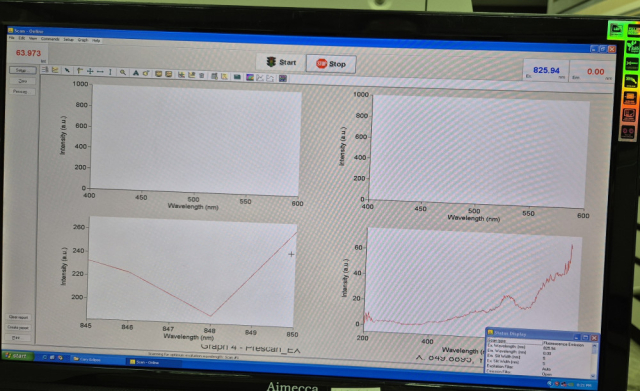The width and height of the screenshot is (640, 391).
Task: Click the first yellow box toolbar icon
Action: [x=158, y=74]
